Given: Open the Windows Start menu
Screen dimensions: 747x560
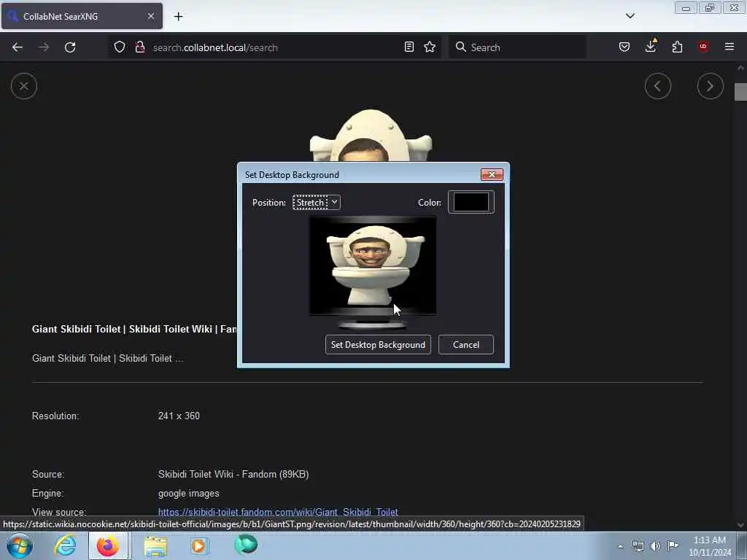Looking at the screenshot, I should pos(20,545).
